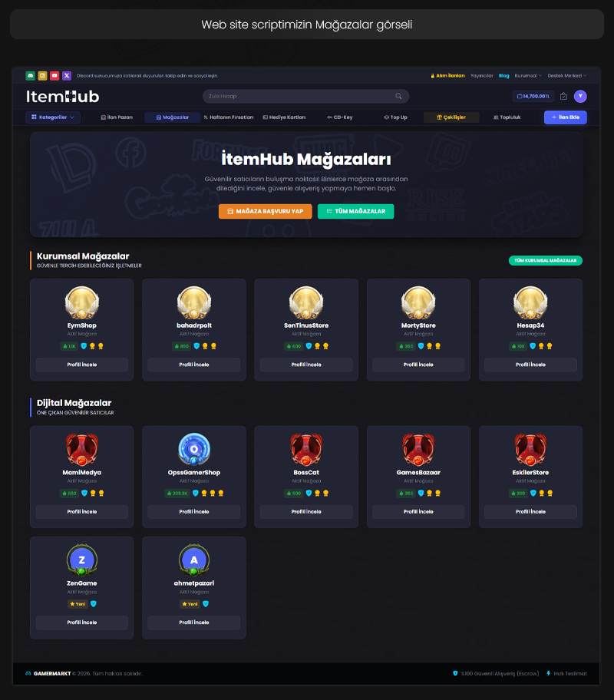
Task: Open the Instagram social icon
Action: 42,76
